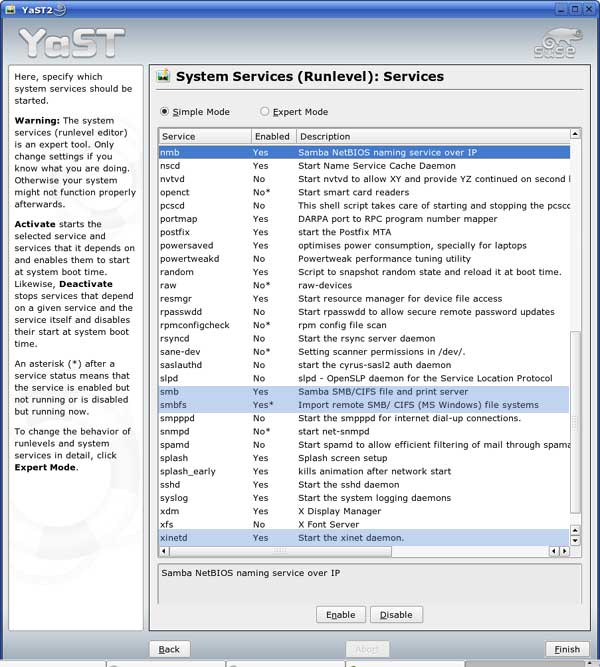Switch to Expert Mode radio button

coord(264,111)
